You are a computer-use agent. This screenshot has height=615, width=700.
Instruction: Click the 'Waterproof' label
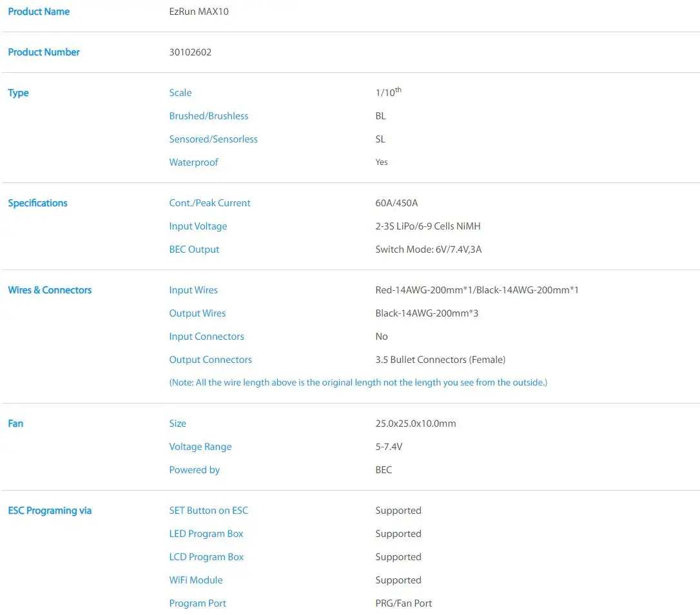point(194,162)
